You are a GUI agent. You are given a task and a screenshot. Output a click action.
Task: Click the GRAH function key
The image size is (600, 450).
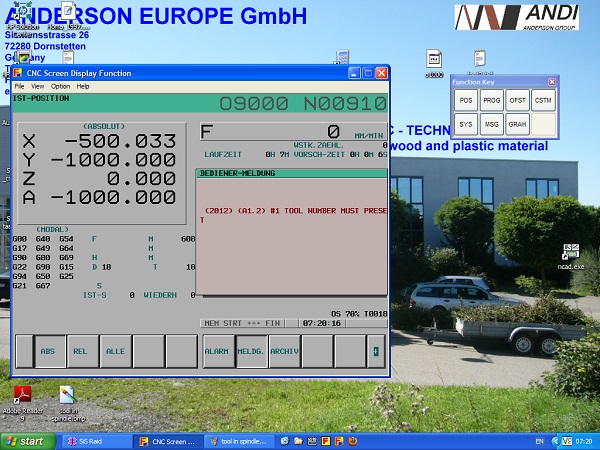pyautogui.click(x=517, y=124)
